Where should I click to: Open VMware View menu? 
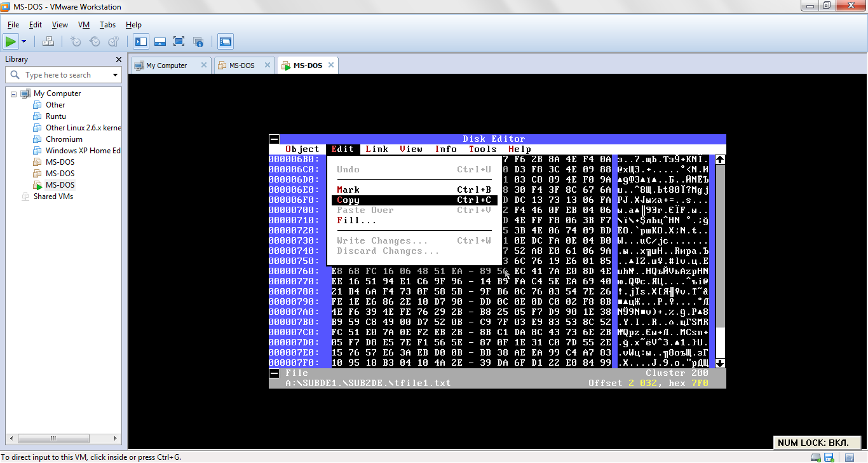[x=60, y=25]
